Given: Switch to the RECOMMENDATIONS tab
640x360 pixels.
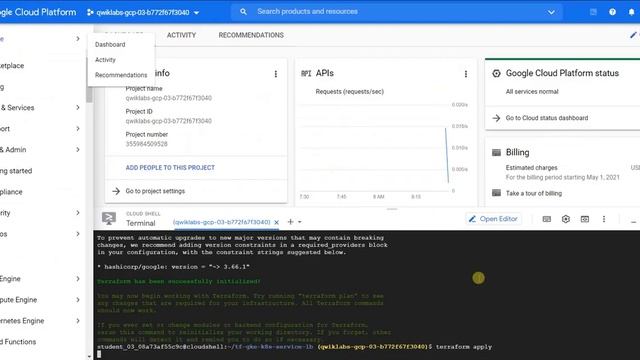Looking at the screenshot, I should [251, 35].
